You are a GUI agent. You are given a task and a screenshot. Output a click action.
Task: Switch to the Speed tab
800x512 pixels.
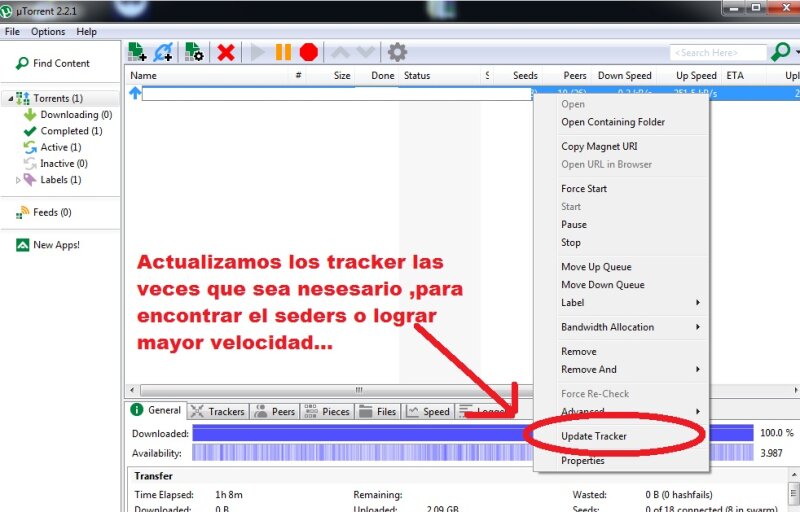(x=428, y=411)
